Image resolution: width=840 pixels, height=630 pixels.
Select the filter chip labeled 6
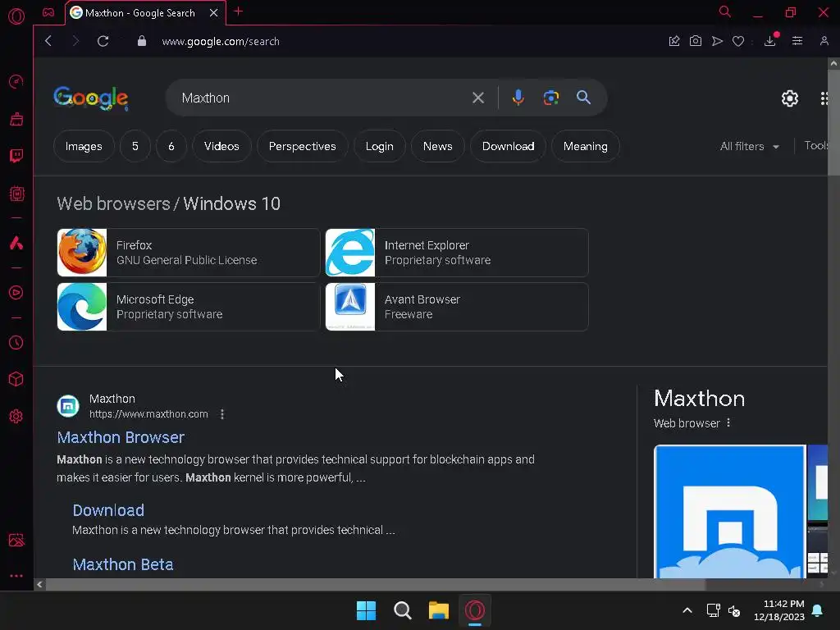point(171,146)
